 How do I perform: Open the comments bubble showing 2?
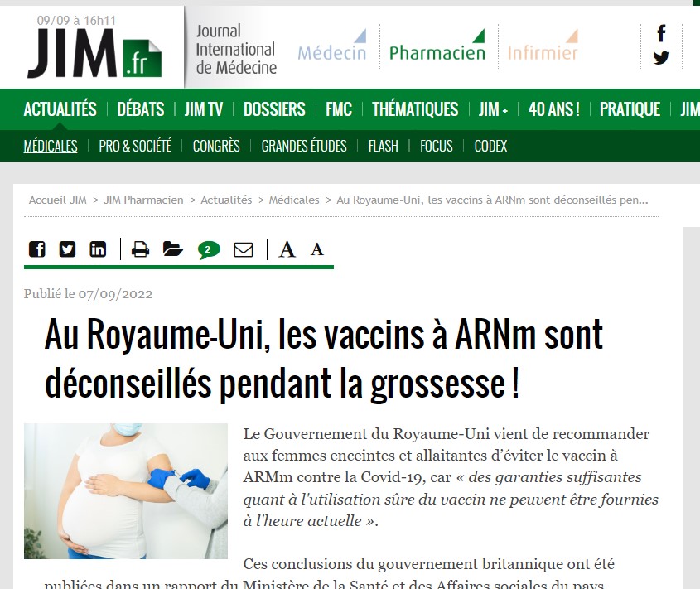click(x=209, y=249)
